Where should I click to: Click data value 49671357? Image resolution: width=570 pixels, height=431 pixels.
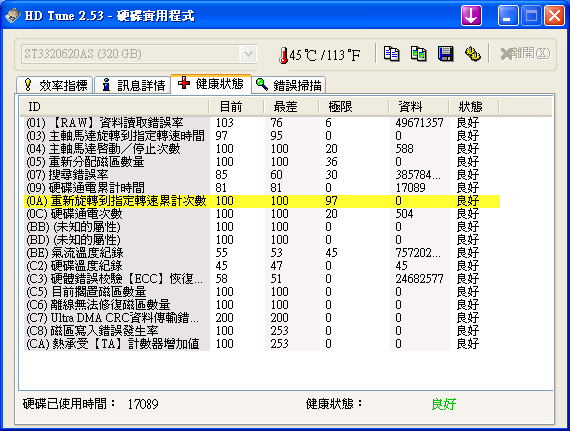[420, 122]
